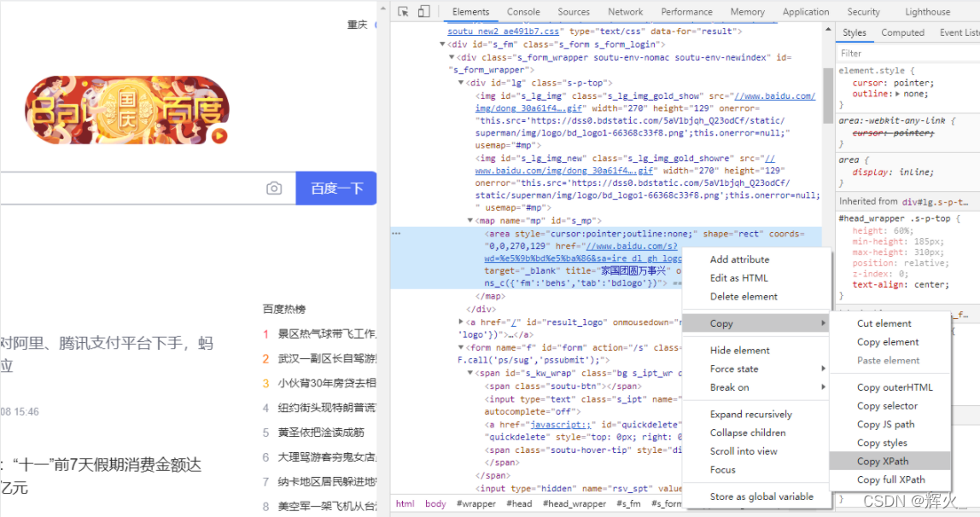The image size is (980, 517).
Task: Play the Baidu National Day doodle
Action: (219, 136)
